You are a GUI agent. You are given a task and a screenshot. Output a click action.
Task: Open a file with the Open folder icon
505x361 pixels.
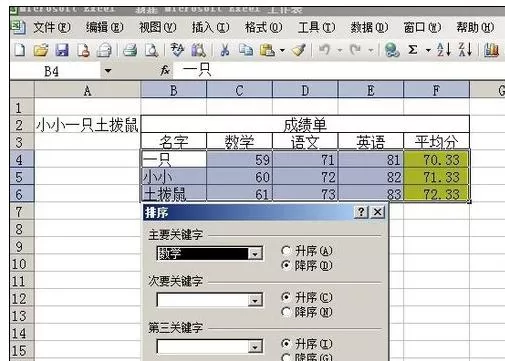click(x=41, y=50)
